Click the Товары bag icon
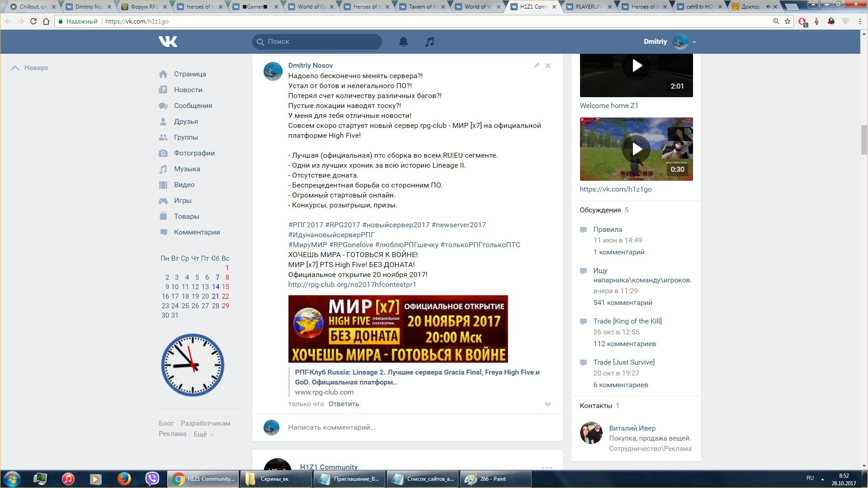The width and height of the screenshot is (868, 488). tap(163, 216)
